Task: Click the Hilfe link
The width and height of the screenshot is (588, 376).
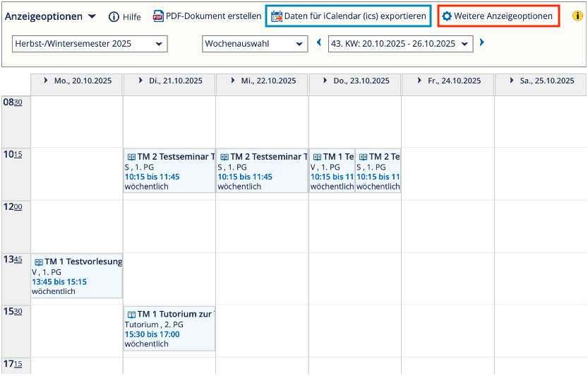Action: [x=131, y=17]
